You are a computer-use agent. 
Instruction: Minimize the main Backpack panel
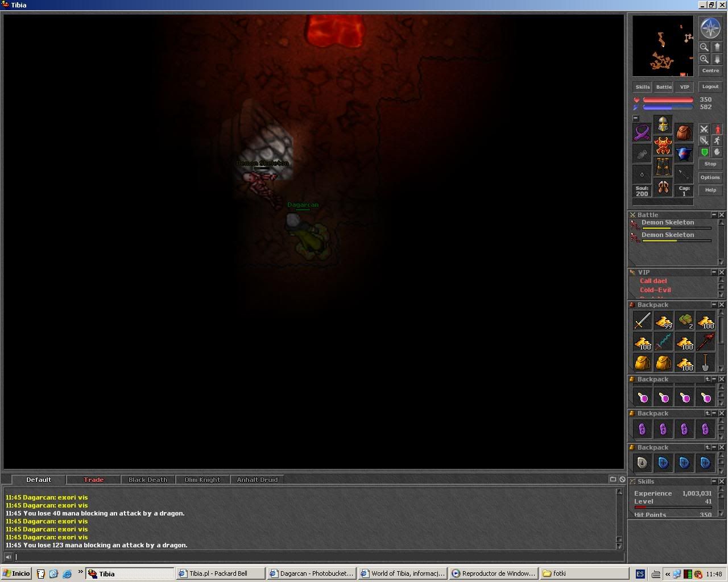tap(714, 305)
